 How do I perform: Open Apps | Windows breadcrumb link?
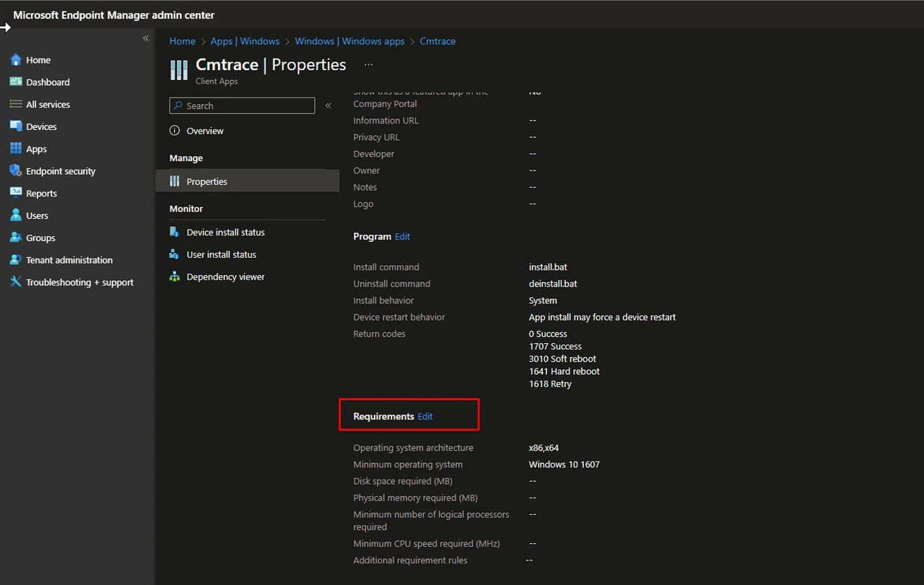pyautogui.click(x=245, y=41)
